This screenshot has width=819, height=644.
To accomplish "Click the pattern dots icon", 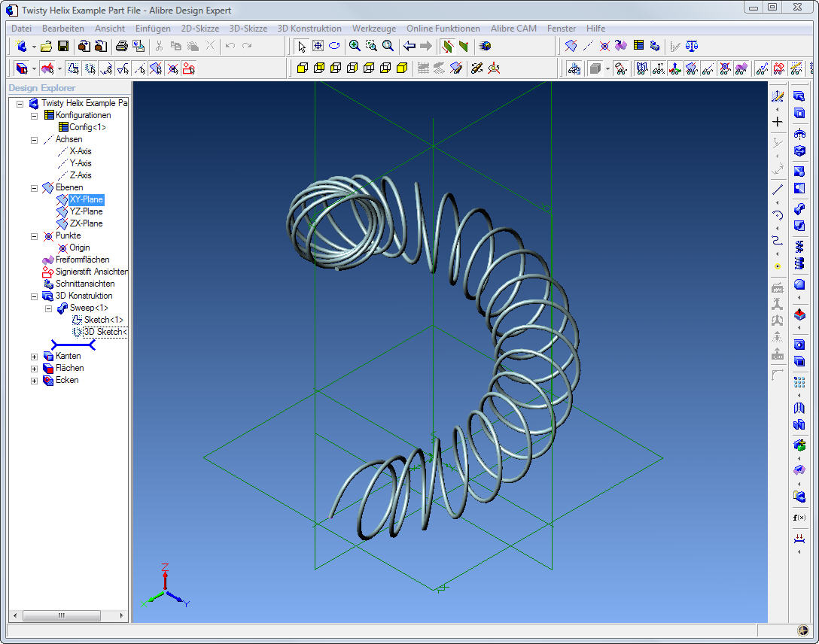I will (x=799, y=382).
